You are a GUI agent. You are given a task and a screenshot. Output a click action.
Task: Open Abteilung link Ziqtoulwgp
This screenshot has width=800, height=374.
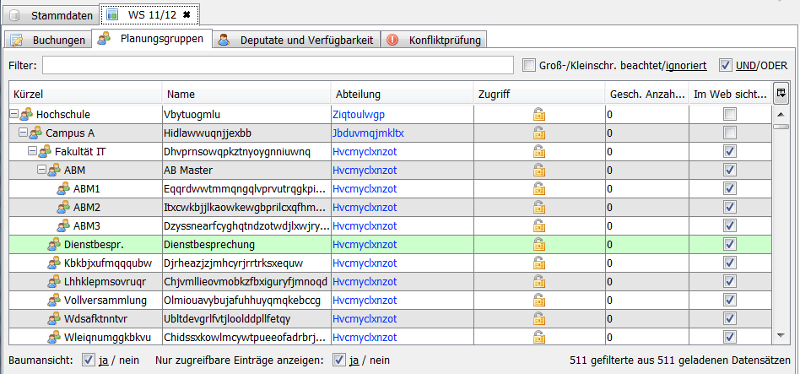click(358, 115)
